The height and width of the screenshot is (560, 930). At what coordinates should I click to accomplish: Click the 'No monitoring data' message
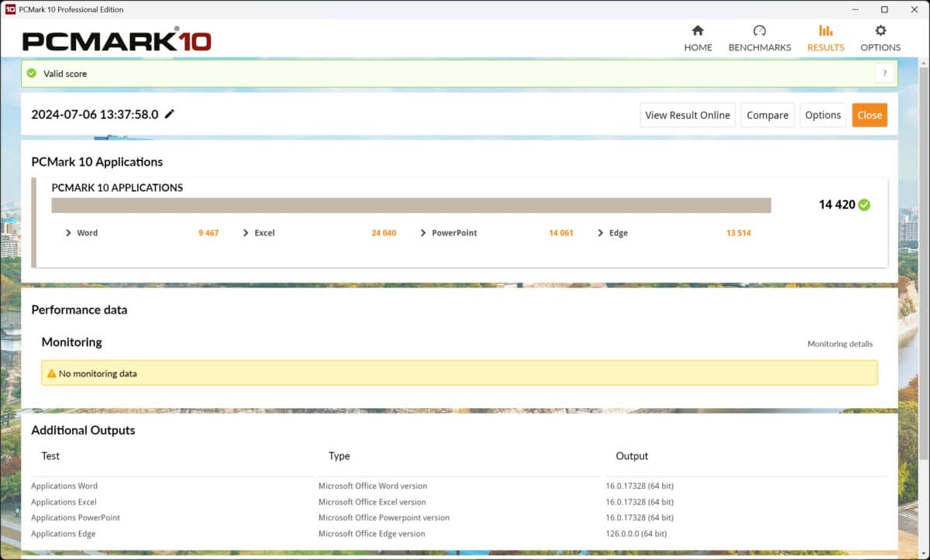[x=98, y=373]
